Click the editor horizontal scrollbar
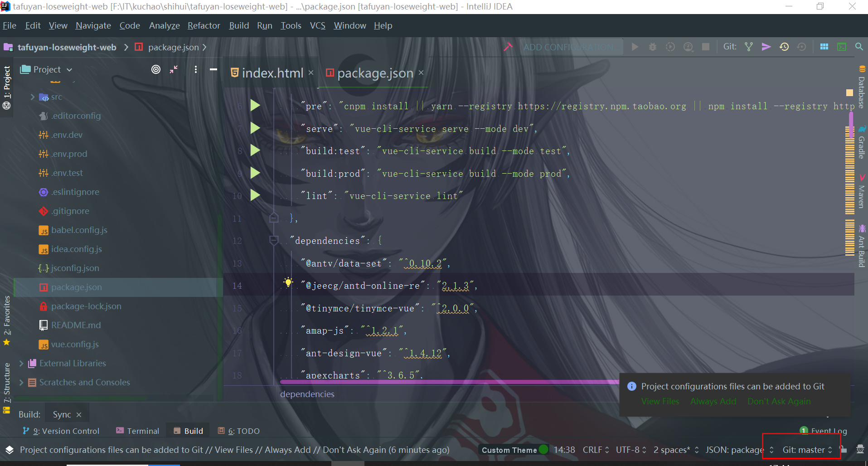 click(449, 382)
